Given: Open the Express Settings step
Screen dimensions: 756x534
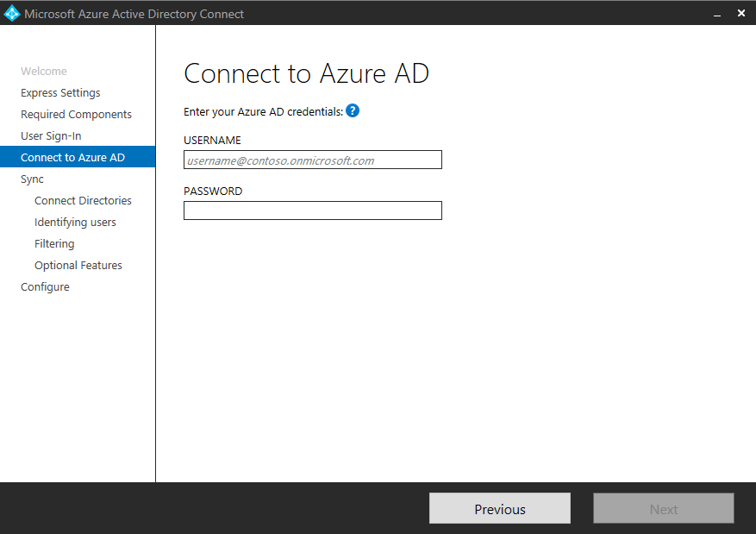Looking at the screenshot, I should (60, 93).
